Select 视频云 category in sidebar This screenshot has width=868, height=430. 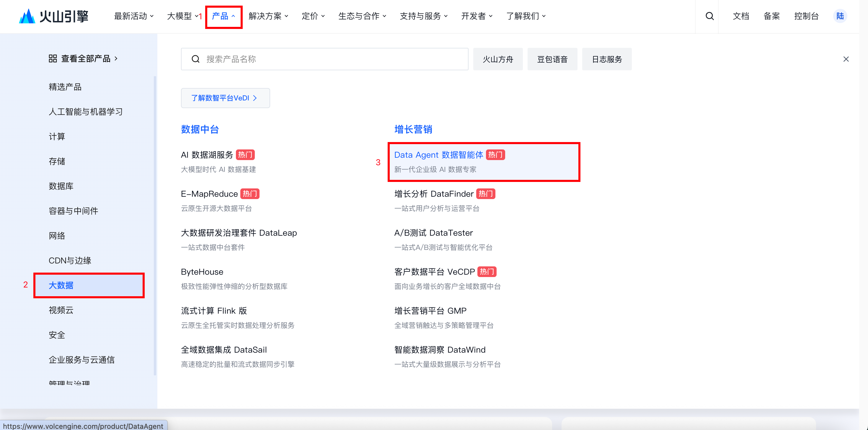click(61, 310)
